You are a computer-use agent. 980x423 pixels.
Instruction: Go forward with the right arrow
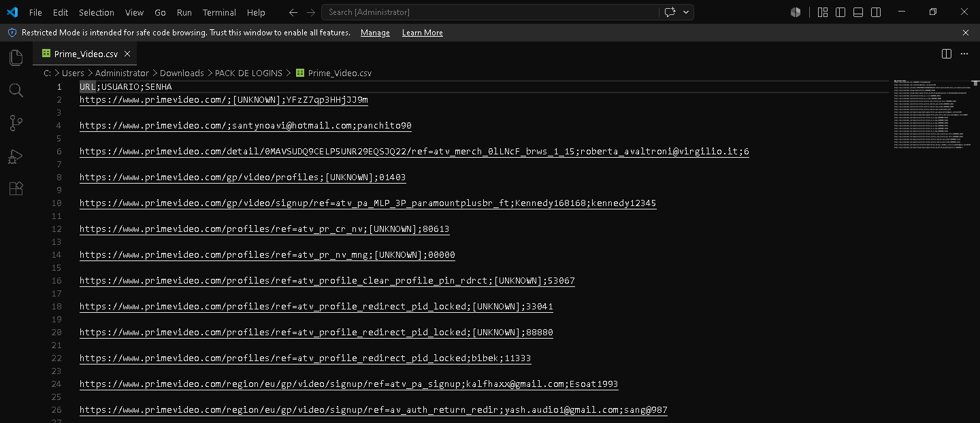click(x=310, y=12)
